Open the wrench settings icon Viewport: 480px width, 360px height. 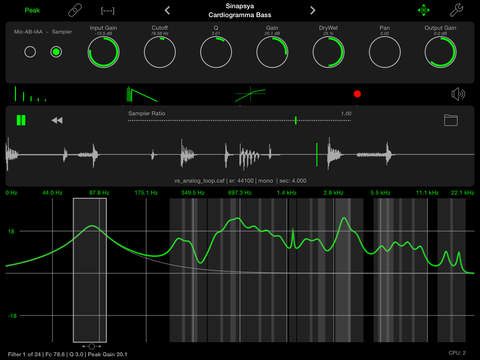(x=456, y=10)
